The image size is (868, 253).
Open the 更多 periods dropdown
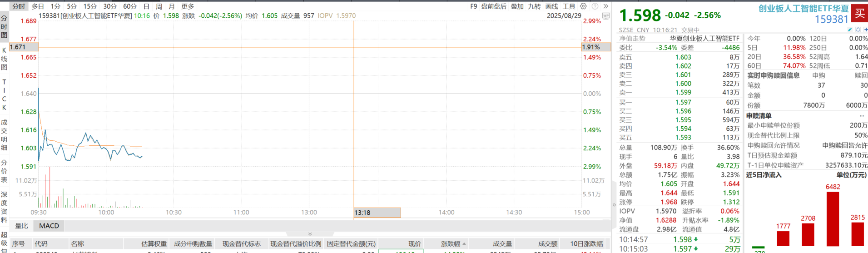point(188,6)
